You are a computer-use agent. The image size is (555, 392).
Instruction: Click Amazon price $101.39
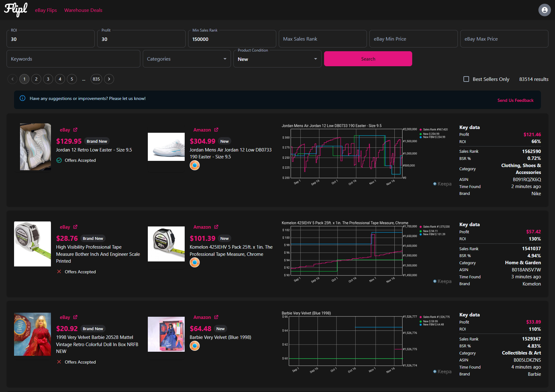[202, 238]
